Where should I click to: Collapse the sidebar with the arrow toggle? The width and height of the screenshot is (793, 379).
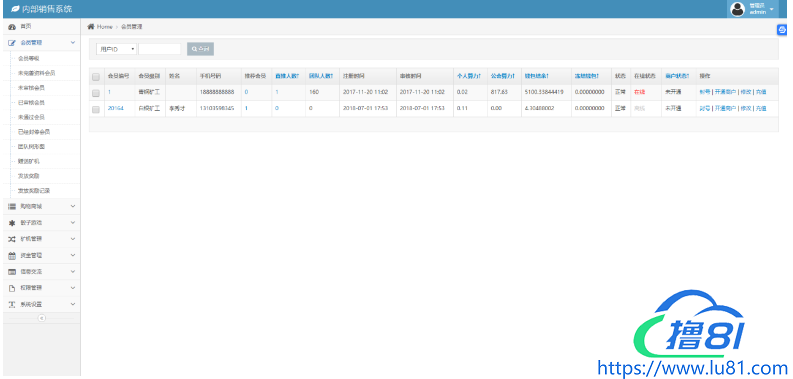tap(41, 318)
